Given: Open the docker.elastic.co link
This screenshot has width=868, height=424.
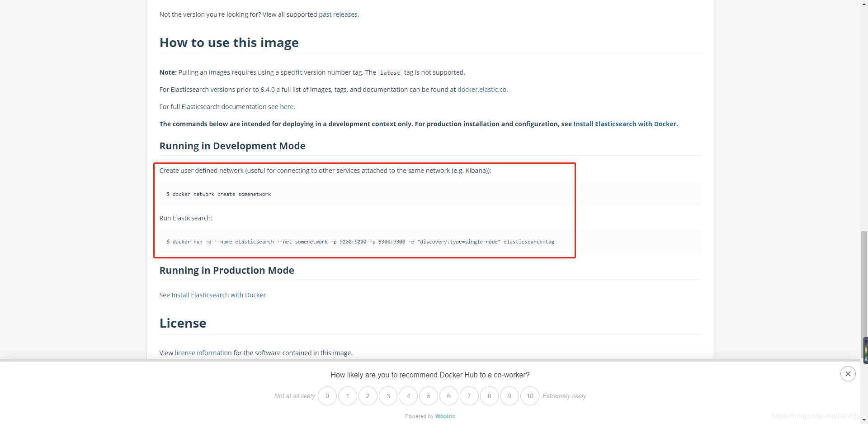Looking at the screenshot, I should tap(481, 90).
